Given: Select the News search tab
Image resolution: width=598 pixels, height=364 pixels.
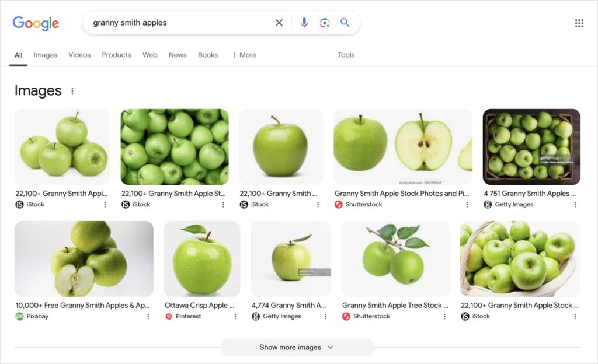Looking at the screenshot, I should 178,54.
